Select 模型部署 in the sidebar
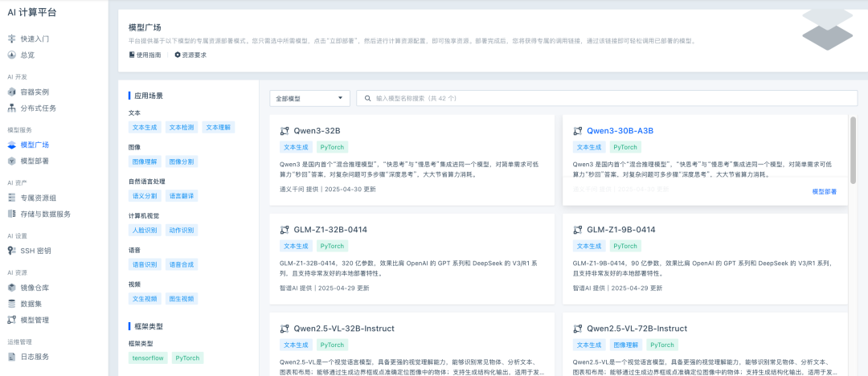Image resolution: width=868 pixels, height=376 pixels. [35, 161]
